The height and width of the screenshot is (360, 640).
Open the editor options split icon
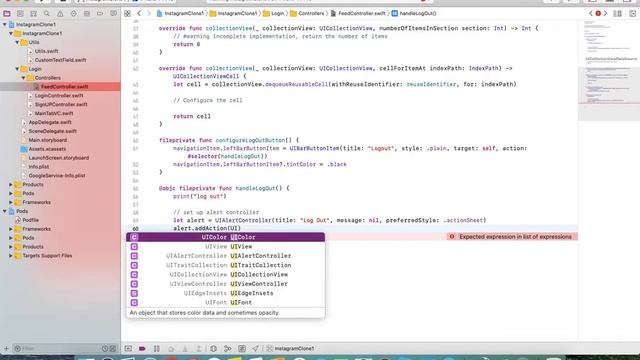pyautogui.click(x=618, y=13)
